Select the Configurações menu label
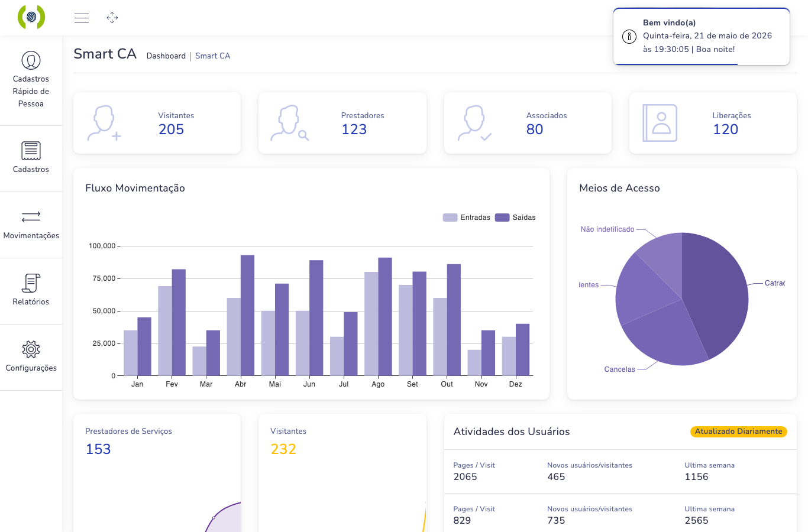 31,368
